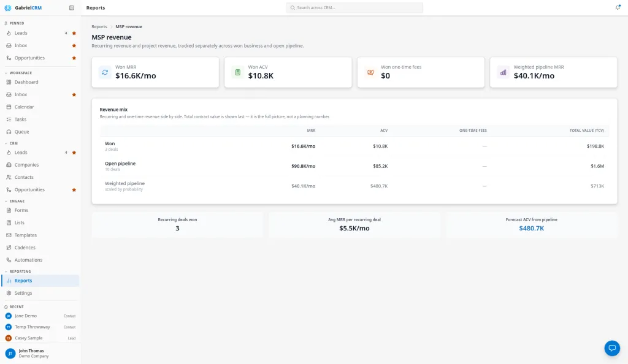
Task: Open the chat bubble widget
Action: tap(612, 348)
